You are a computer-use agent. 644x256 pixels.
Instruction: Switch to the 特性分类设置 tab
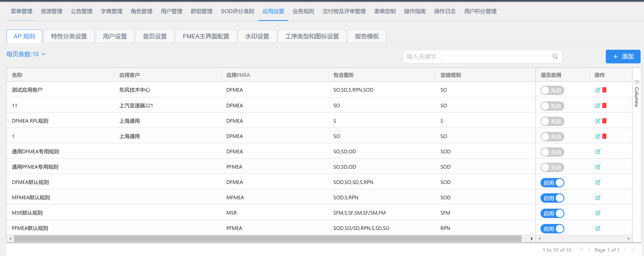pos(69,36)
